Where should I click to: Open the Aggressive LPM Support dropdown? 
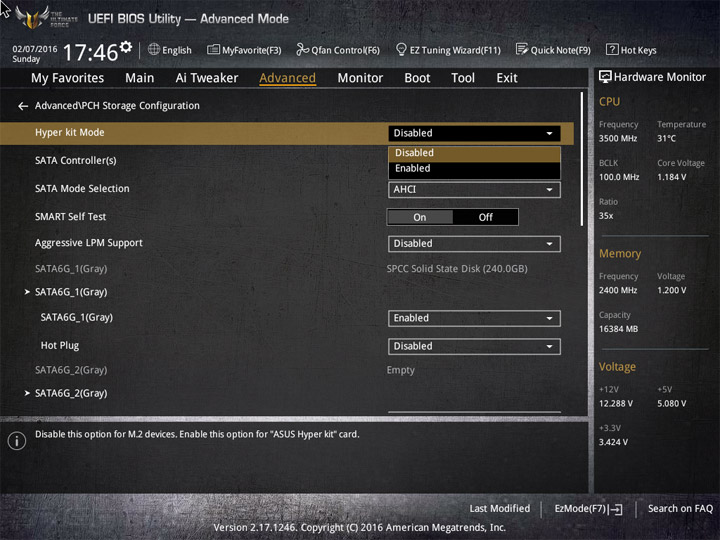click(474, 244)
